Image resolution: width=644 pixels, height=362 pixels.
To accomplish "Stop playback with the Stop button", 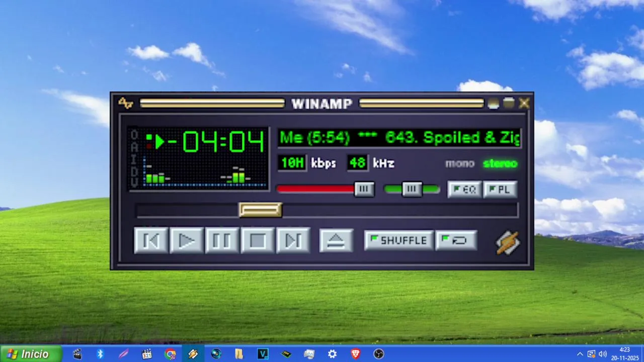I will pyautogui.click(x=258, y=240).
